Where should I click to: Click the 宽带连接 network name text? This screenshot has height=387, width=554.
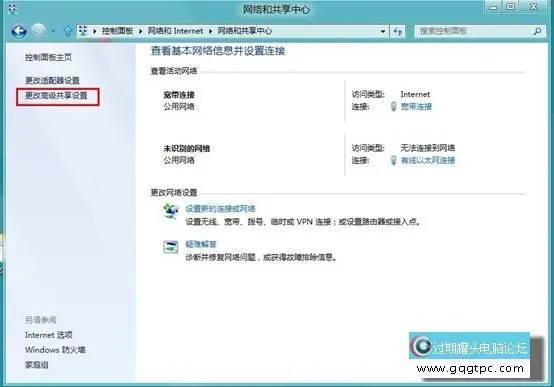(x=179, y=95)
